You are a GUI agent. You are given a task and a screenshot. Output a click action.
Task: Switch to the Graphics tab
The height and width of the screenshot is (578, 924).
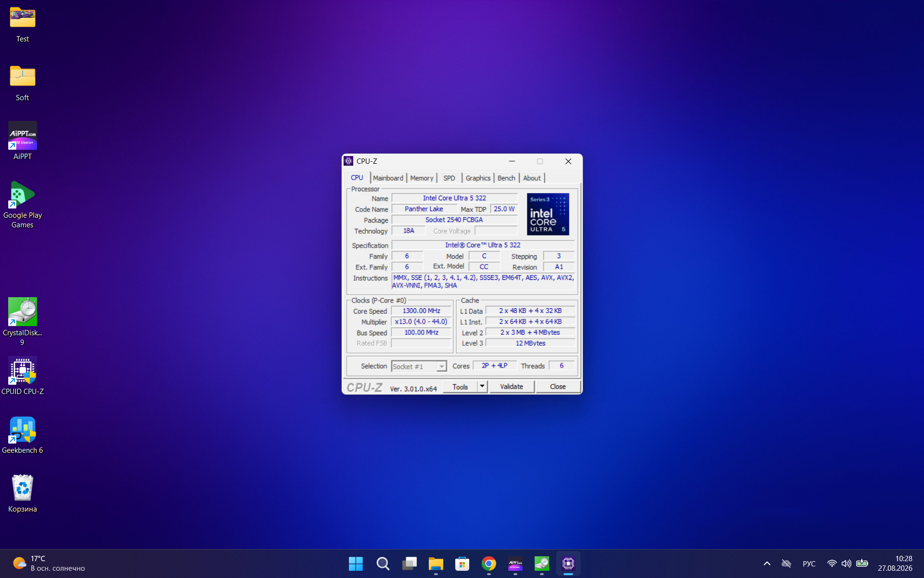(x=478, y=178)
